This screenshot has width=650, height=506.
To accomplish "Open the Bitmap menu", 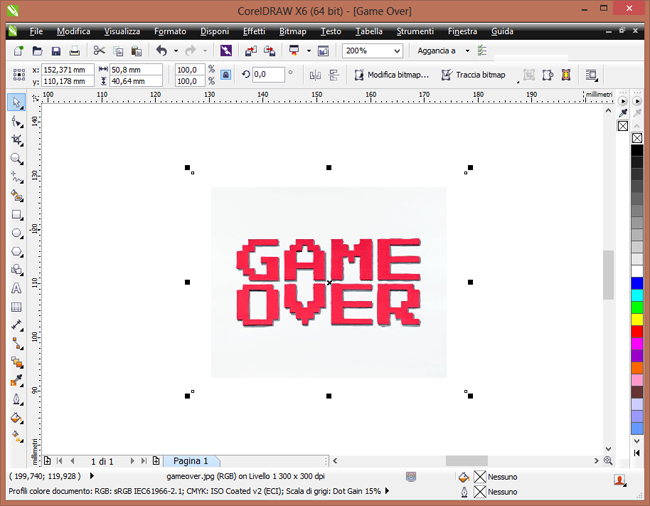I will coord(293,31).
